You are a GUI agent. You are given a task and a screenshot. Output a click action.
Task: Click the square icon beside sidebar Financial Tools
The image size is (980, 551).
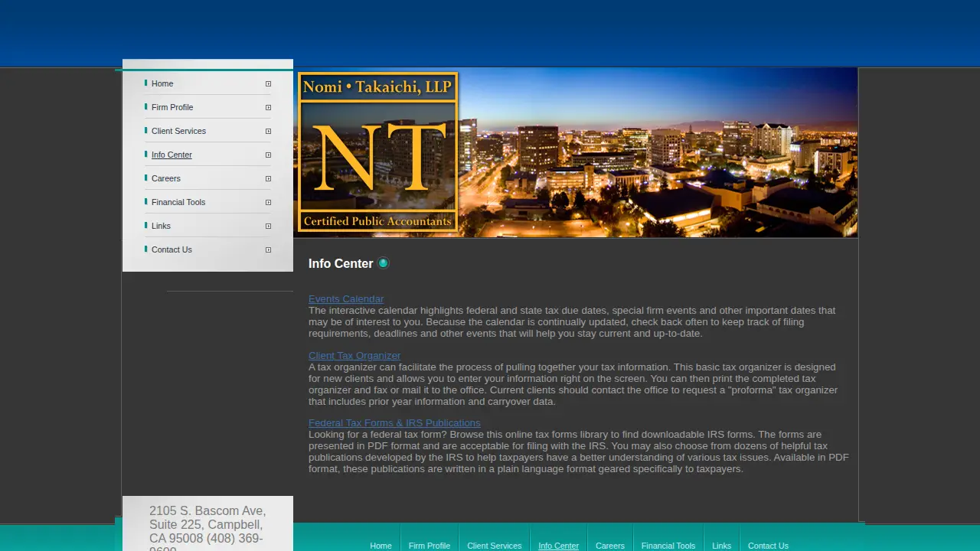tap(268, 203)
